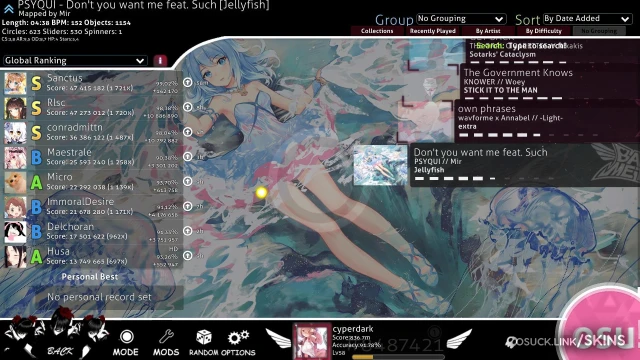Click the red info icon beside ranking dropdown
This screenshot has height=360, width=640.
point(160,60)
